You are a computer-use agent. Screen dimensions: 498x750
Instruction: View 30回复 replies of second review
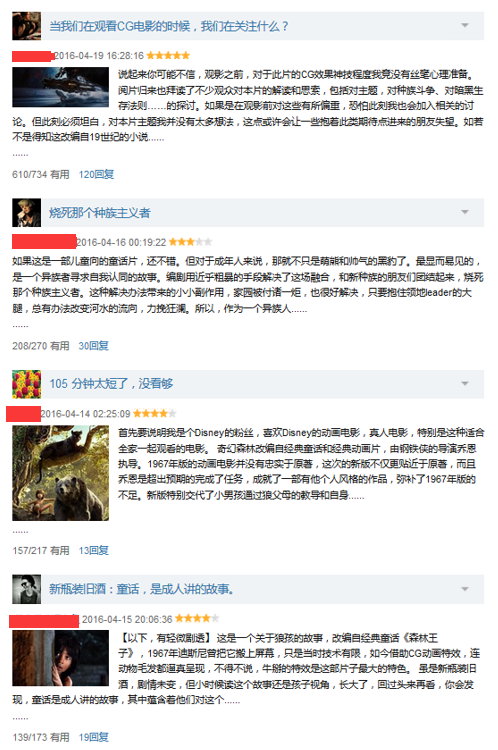tap(93, 346)
